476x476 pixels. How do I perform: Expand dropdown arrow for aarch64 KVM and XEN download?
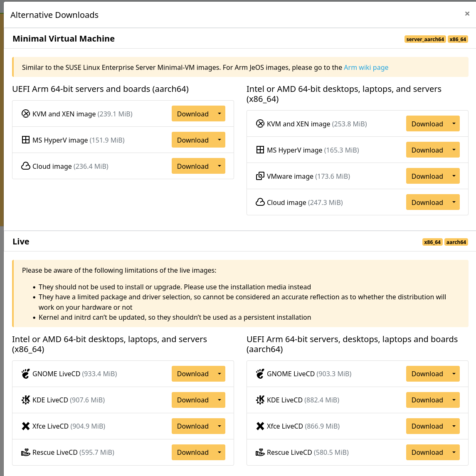point(220,114)
